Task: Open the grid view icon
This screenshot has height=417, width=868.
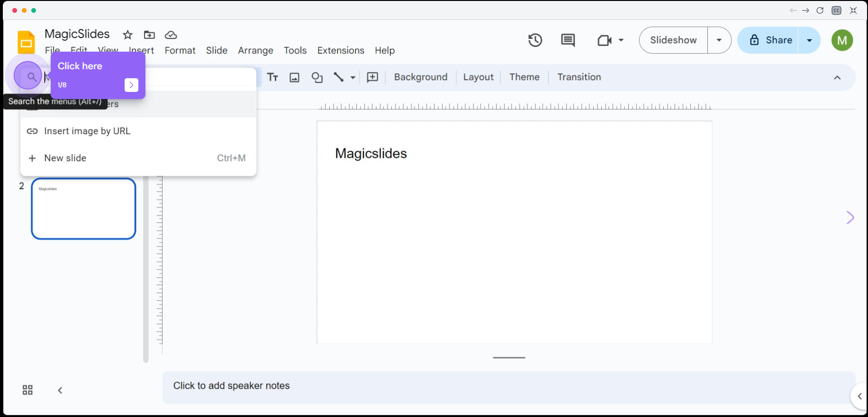Action: point(27,390)
